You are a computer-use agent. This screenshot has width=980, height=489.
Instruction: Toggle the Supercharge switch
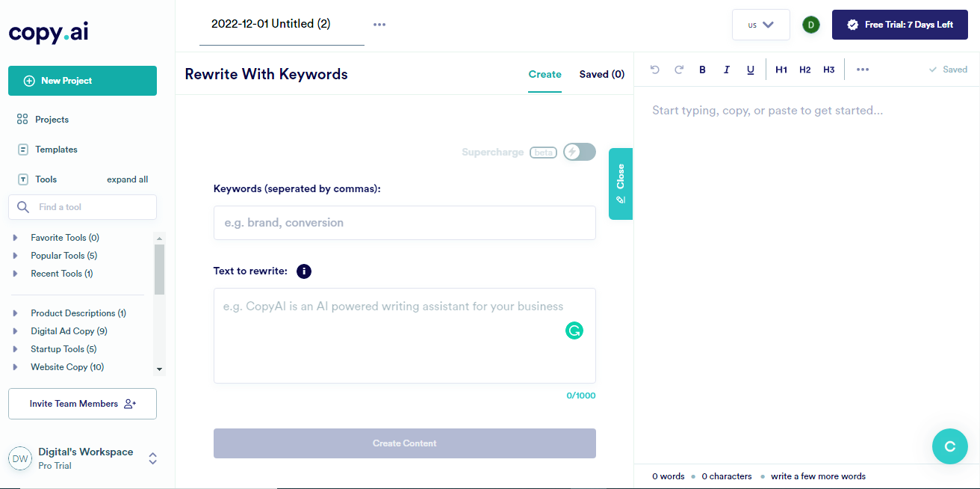pyautogui.click(x=580, y=152)
